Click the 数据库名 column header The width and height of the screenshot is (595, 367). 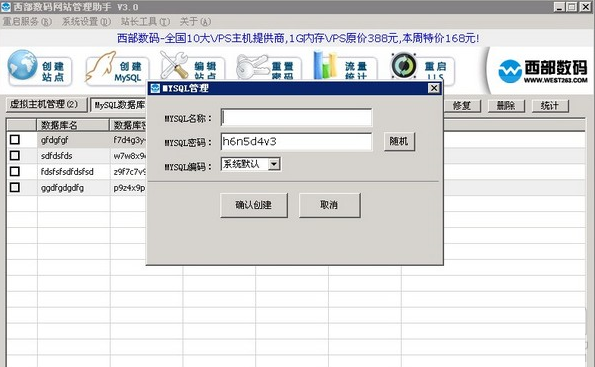[x=73, y=125]
